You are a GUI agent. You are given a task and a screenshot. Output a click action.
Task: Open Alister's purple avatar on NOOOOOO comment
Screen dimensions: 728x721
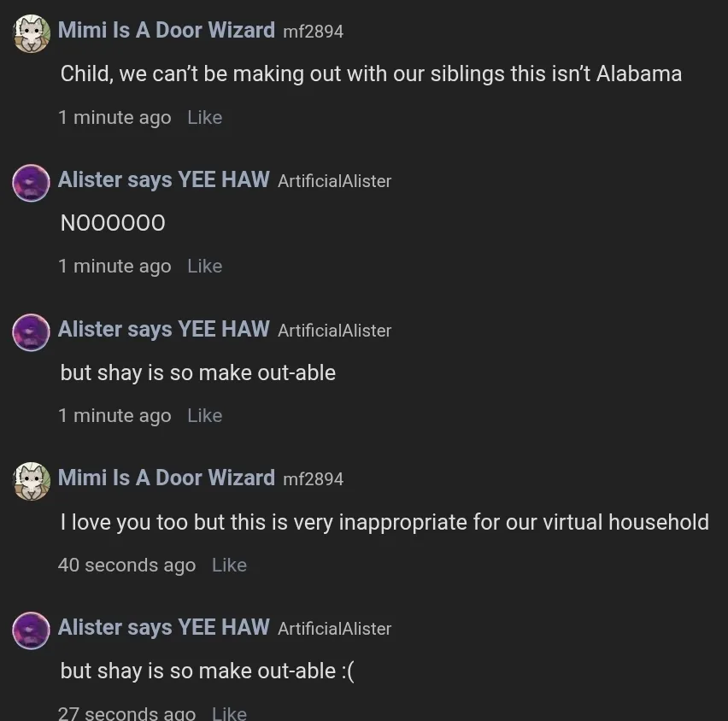coord(31,183)
